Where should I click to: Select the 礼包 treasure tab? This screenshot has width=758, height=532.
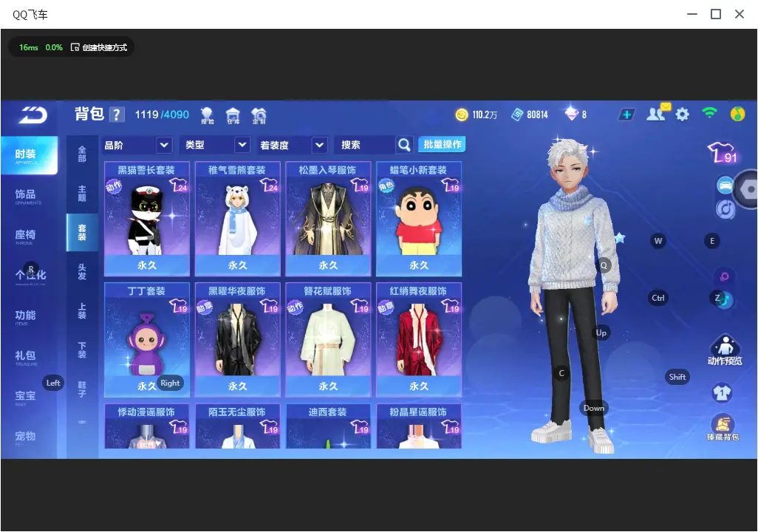point(25,357)
